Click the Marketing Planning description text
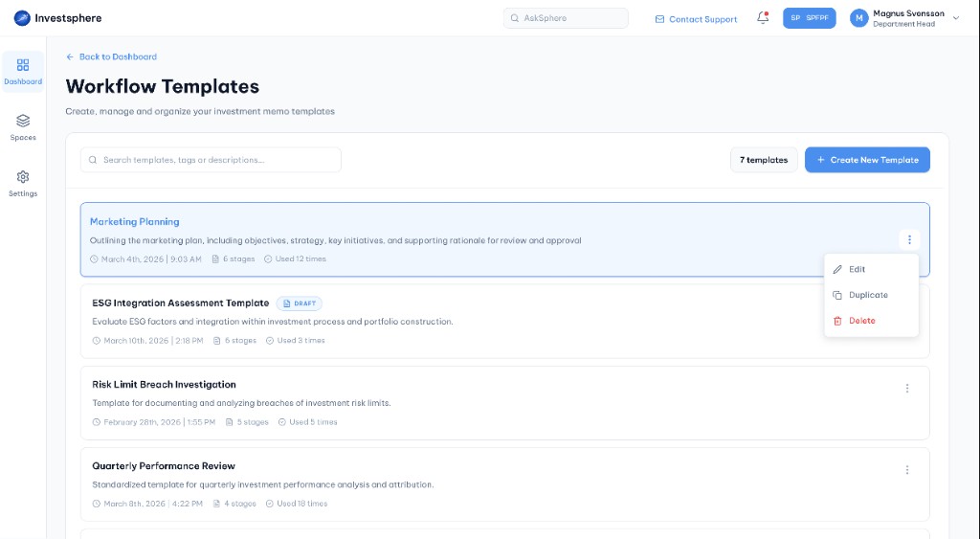The image size is (980, 539). point(336,240)
